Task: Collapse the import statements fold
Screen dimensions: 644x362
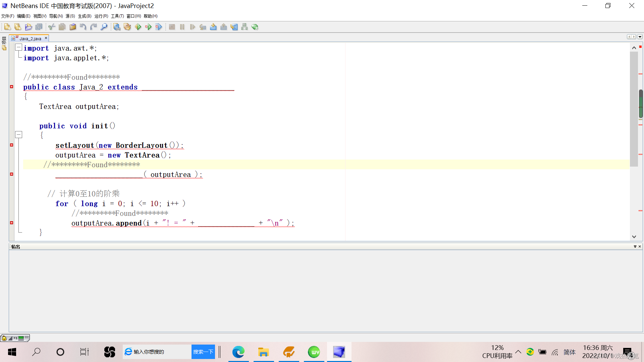Action: 19,48
